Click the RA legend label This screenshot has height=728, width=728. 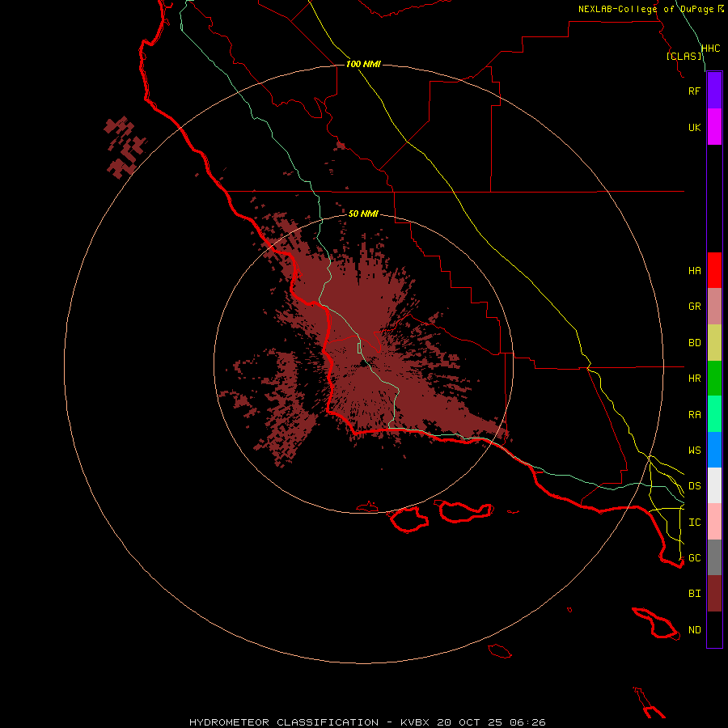pyautogui.click(x=694, y=415)
